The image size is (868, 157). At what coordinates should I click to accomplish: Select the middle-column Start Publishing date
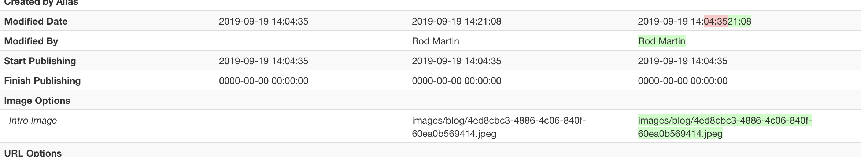pos(456,61)
